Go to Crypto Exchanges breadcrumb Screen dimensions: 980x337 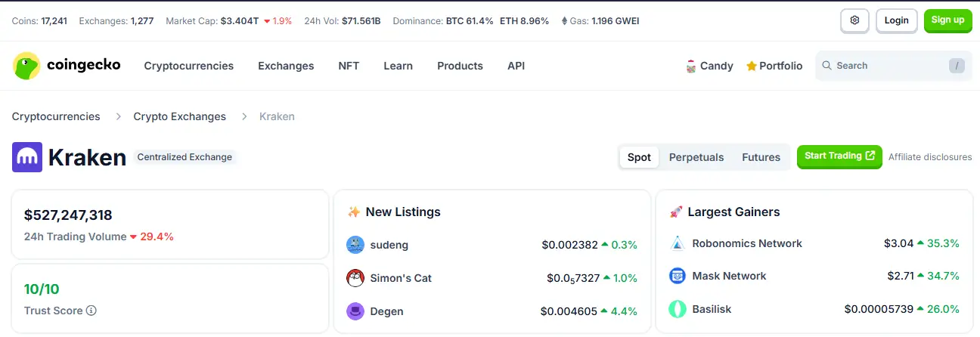tap(180, 116)
